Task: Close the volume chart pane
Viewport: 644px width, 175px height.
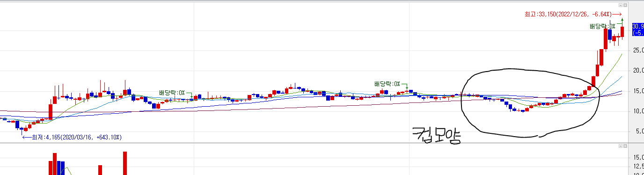Action: point(625,146)
